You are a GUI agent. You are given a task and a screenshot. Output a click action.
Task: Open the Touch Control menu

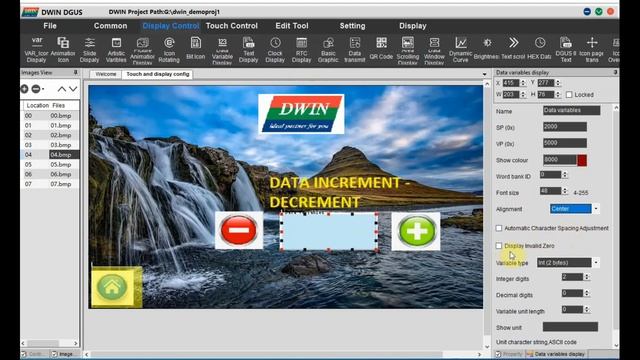[231, 26]
